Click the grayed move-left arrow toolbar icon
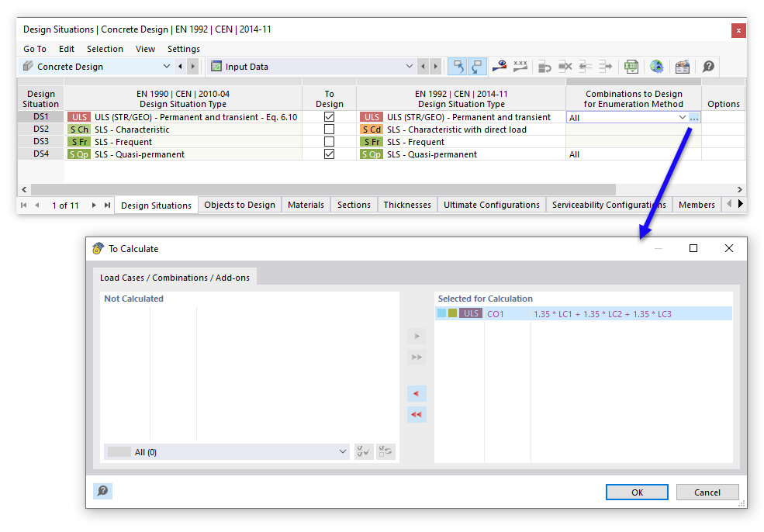Image resolution: width=764 pixels, height=532 pixels. coord(585,66)
